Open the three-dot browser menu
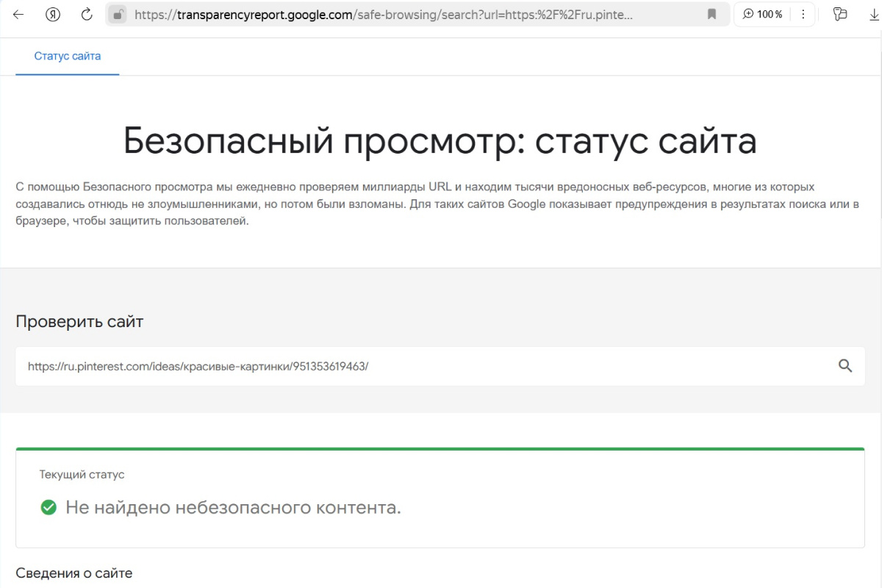This screenshot has height=588, width=882. [803, 14]
